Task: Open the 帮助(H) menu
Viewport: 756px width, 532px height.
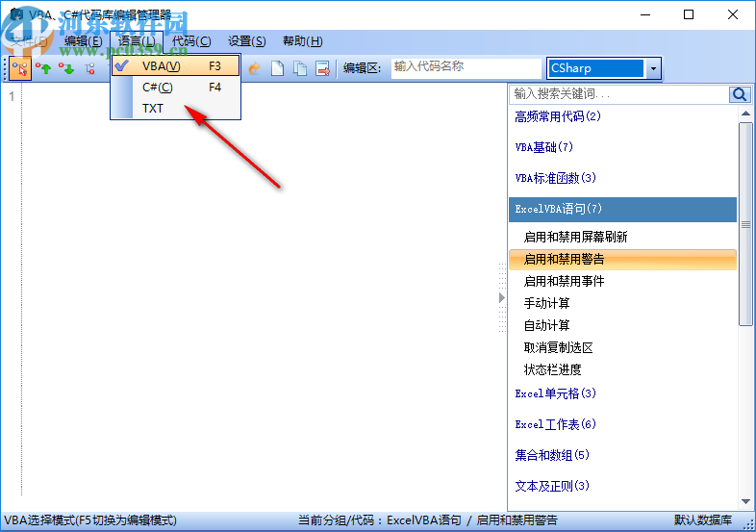Action: pos(302,41)
